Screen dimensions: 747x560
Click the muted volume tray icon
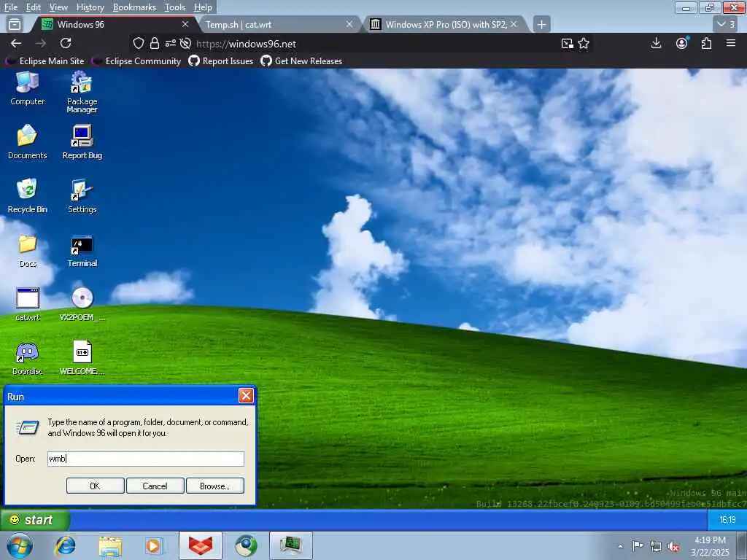point(673,546)
